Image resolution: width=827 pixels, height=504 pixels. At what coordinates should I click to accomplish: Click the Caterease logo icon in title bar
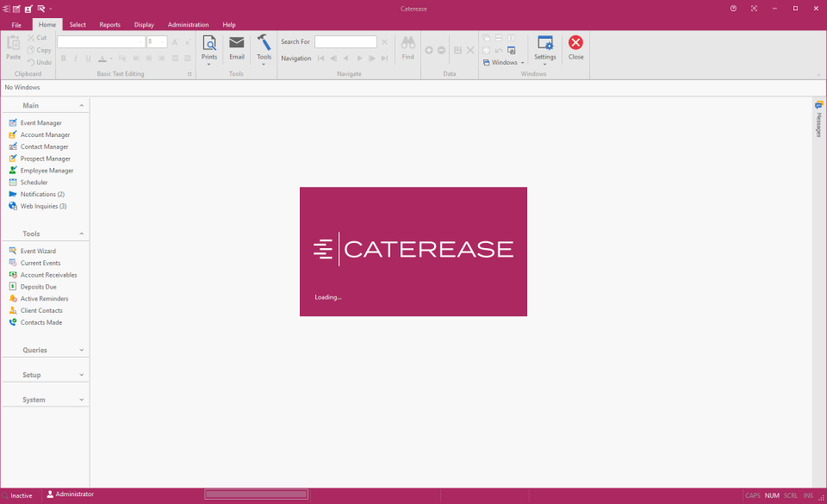(x=6, y=9)
